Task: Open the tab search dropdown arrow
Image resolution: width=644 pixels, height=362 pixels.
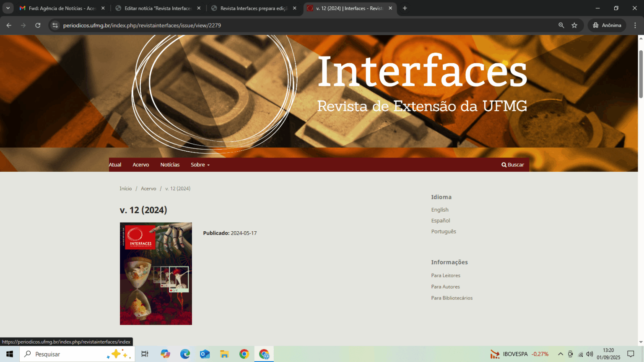Action: tap(8, 8)
